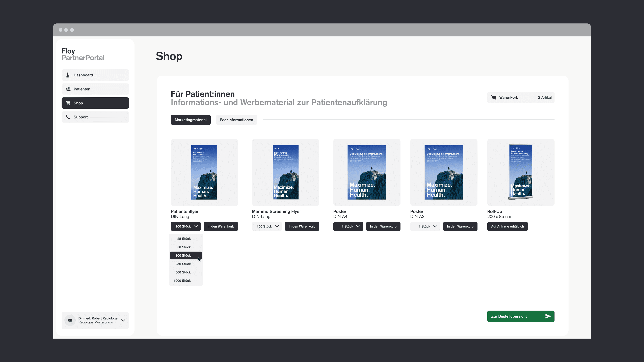This screenshot has width=644, height=362.
Task: Click the RR user avatar
Action: tap(70, 320)
